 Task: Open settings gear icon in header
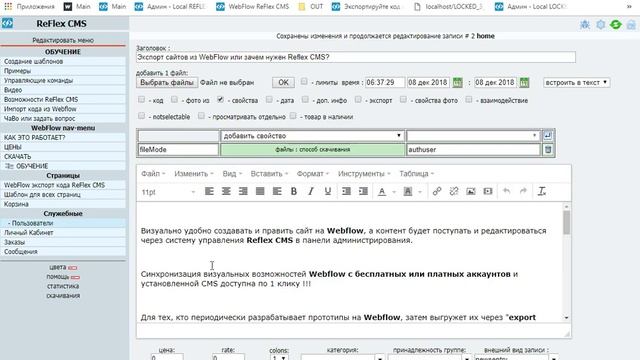[600, 24]
